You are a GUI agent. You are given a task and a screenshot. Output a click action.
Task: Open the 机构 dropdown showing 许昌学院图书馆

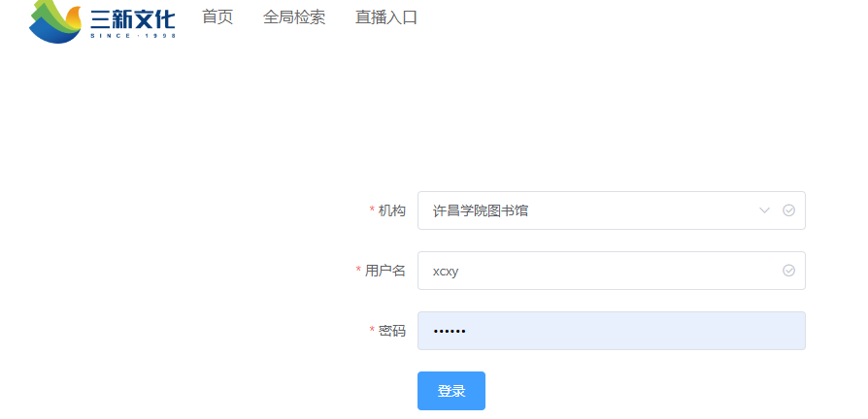(x=583, y=210)
